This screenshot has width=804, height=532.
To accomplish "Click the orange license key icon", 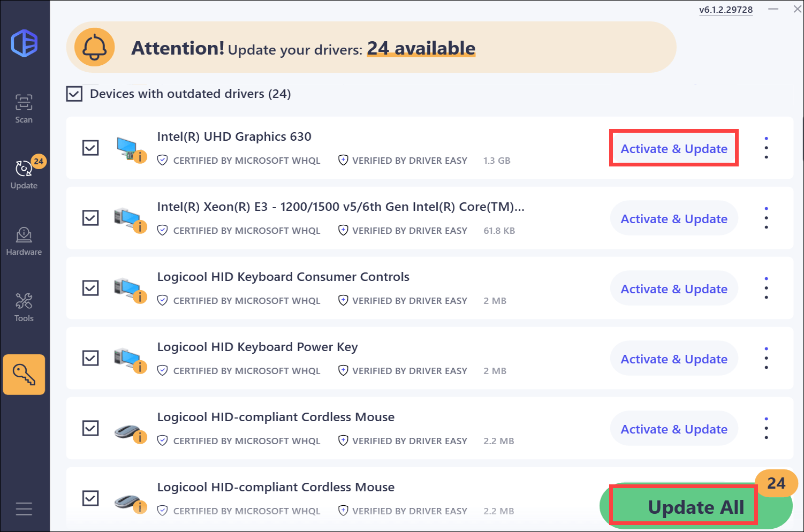I will point(24,374).
